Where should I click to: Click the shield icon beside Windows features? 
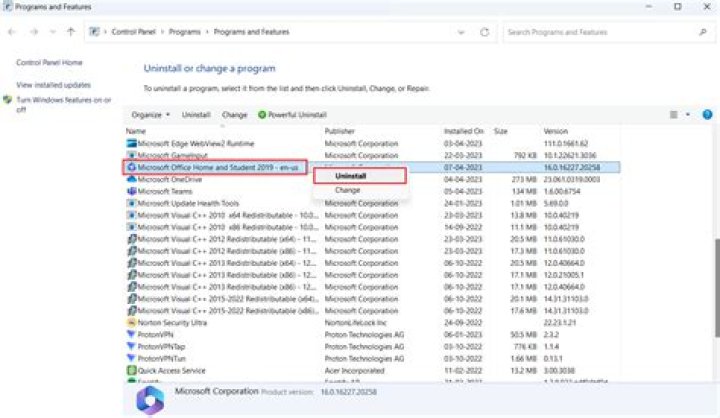tap(7, 100)
